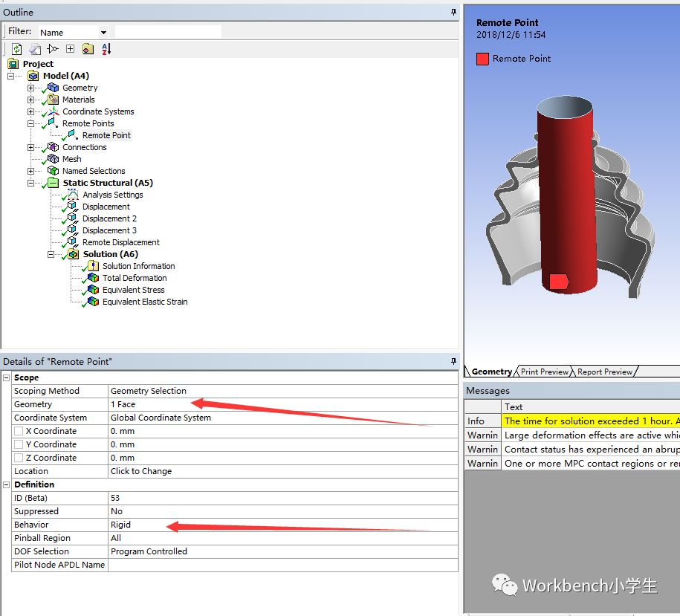Open the Filter Name dropdown
This screenshot has height=616, width=680.
pyautogui.click(x=103, y=33)
